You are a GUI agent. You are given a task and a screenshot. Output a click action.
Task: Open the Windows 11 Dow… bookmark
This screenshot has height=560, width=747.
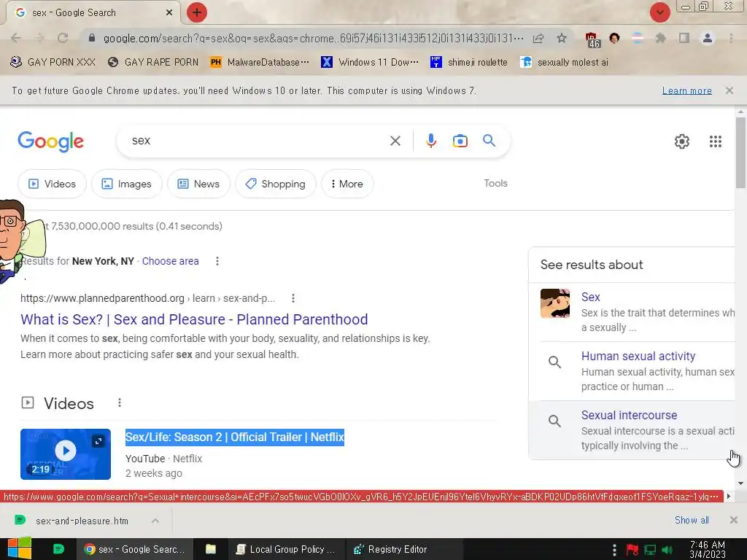click(x=370, y=63)
